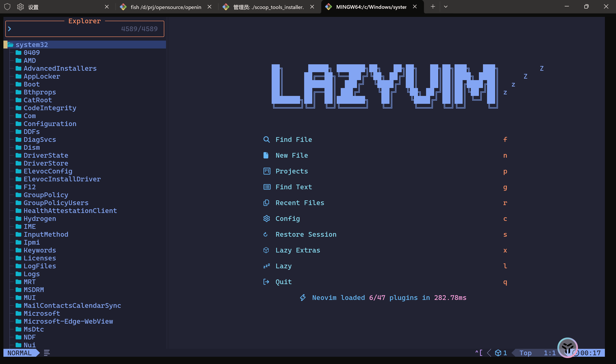Collapse the system32 root folder
616x364 pixels.
[x=85, y=45]
